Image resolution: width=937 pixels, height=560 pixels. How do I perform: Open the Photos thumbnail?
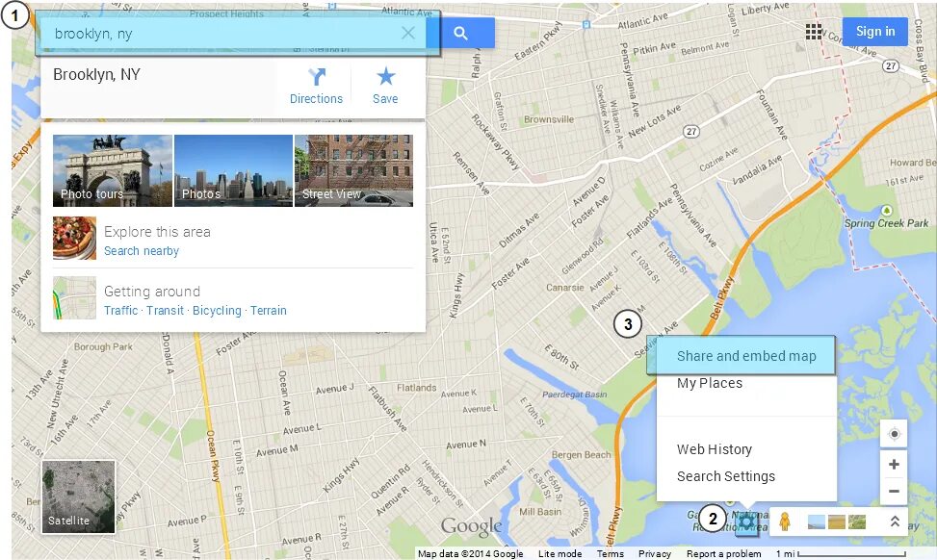(x=234, y=170)
